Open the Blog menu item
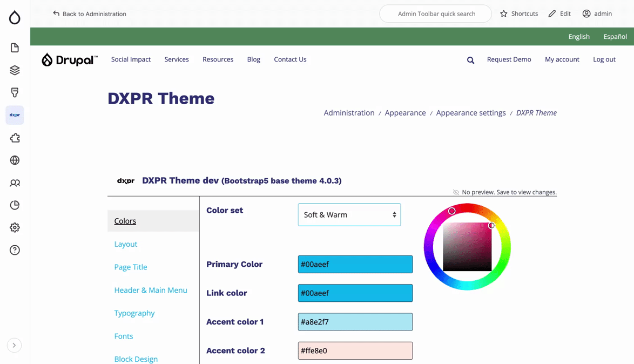The width and height of the screenshot is (634, 364). pos(253,59)
